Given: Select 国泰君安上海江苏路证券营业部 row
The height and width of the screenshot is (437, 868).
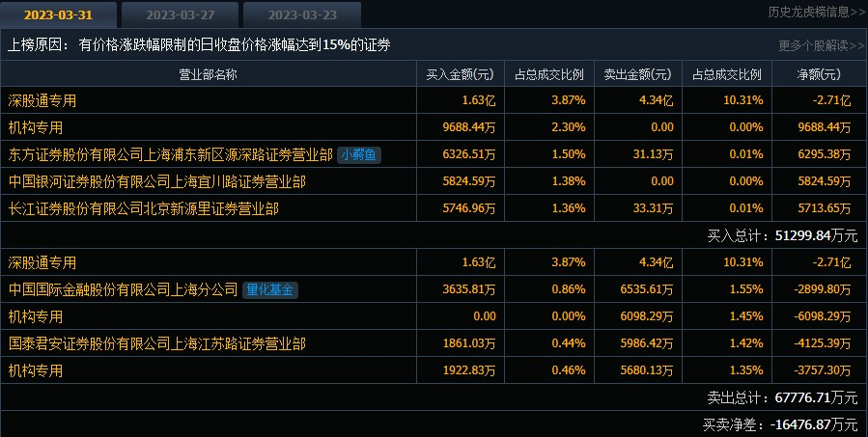Looking at the screenshot, I should click(x=434, y=343).
